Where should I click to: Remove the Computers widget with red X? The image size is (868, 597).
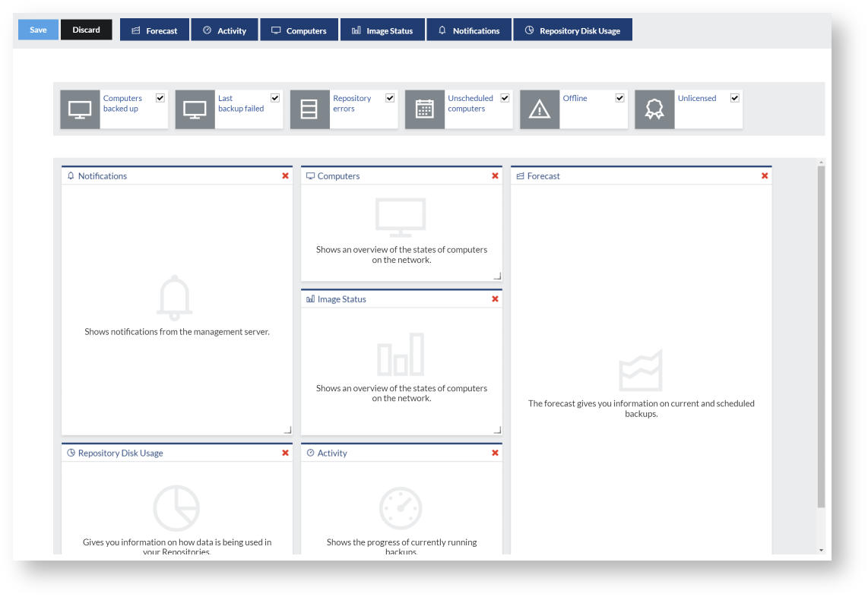pyautogui.click(x=496, y=176)
